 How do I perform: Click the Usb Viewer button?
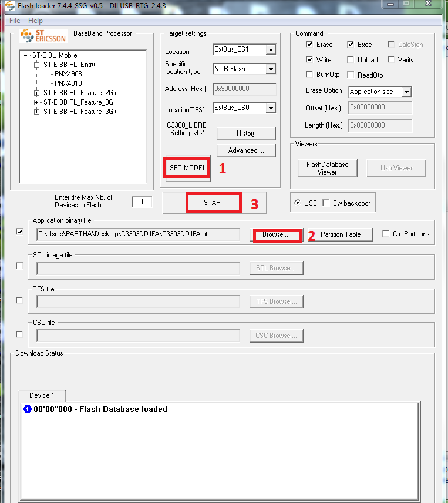click(396, 168)
